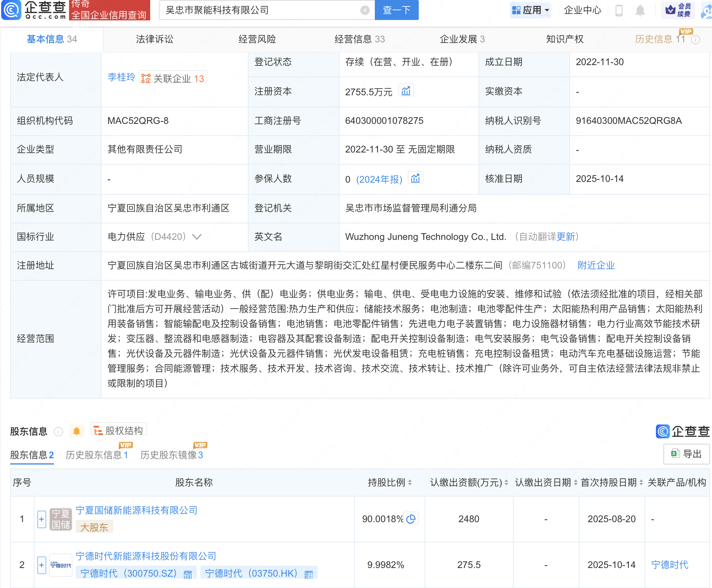Click the shareholder alert bell icon
This screenshot has height=588, width=712.
[x=76, y=431]
